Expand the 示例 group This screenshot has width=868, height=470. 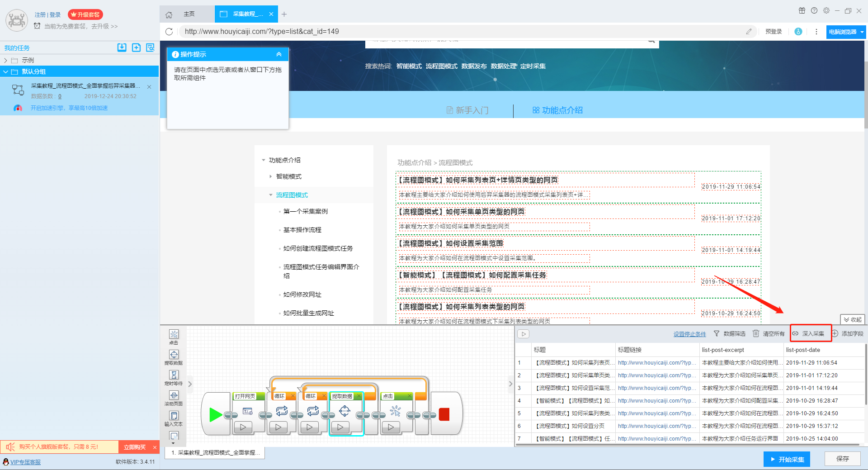pos(5,60)
